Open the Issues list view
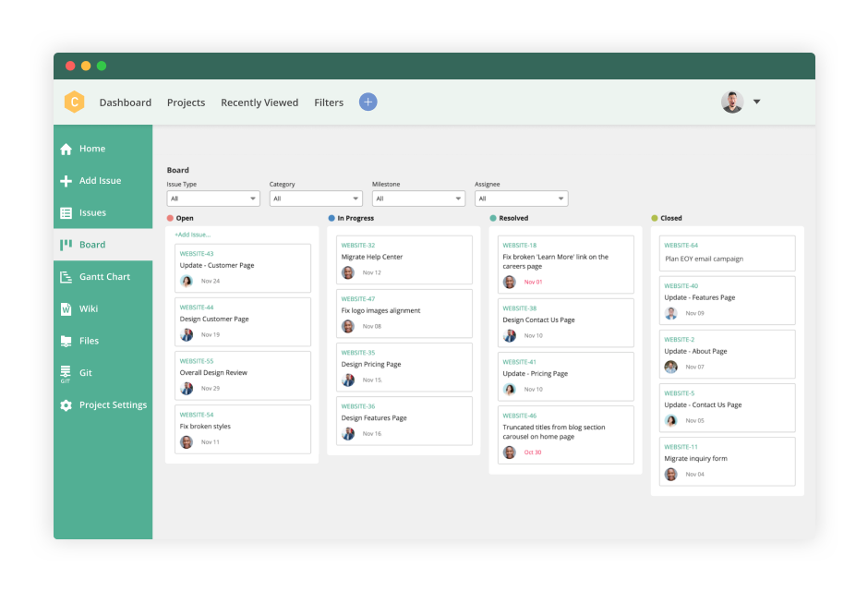 pos(94,212)
